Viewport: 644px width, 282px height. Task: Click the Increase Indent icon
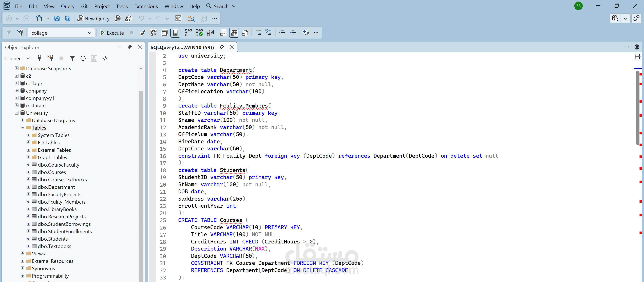tap(293, 33)
